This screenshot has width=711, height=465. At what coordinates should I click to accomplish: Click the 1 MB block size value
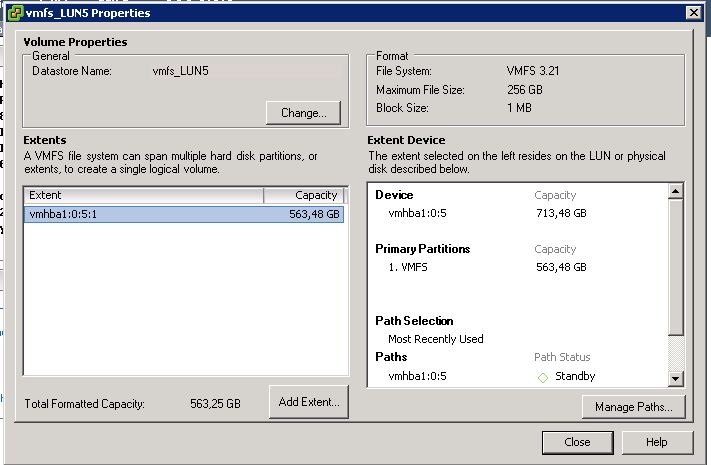[x=519, y=108]
